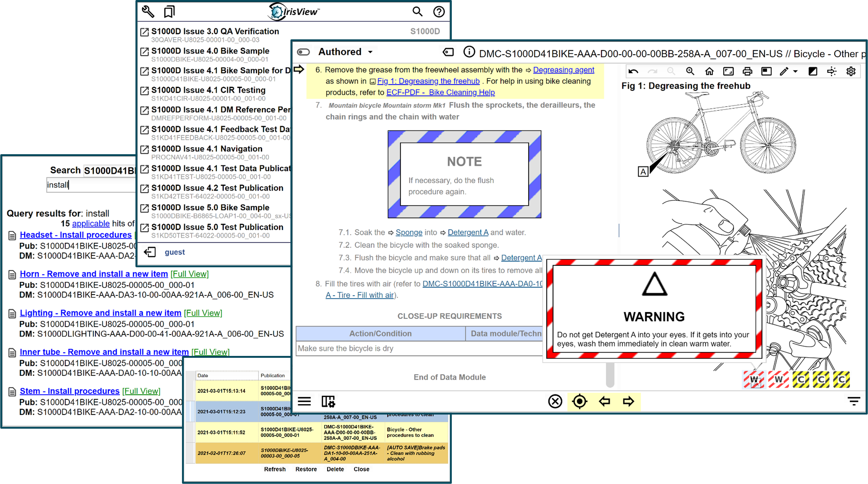
Task: Click the document icon beside Horn search result
Action: (x=12, y=275)
